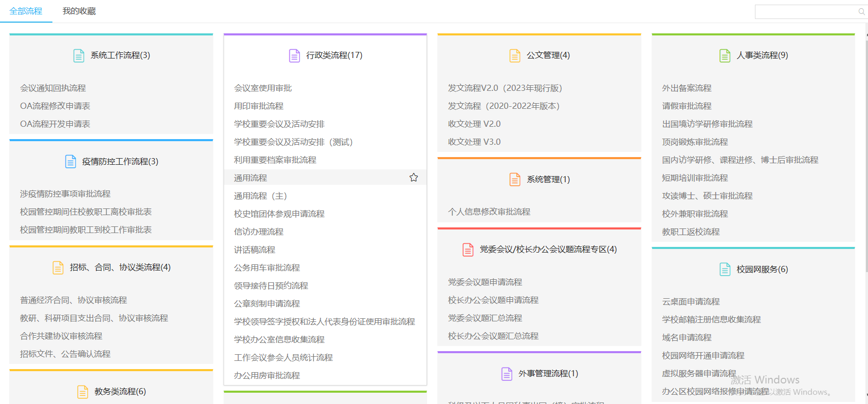Screen dimensions: 868x404
Task: Click the yellow 公文管理 document icon
Action: click(x=514, y=55)
